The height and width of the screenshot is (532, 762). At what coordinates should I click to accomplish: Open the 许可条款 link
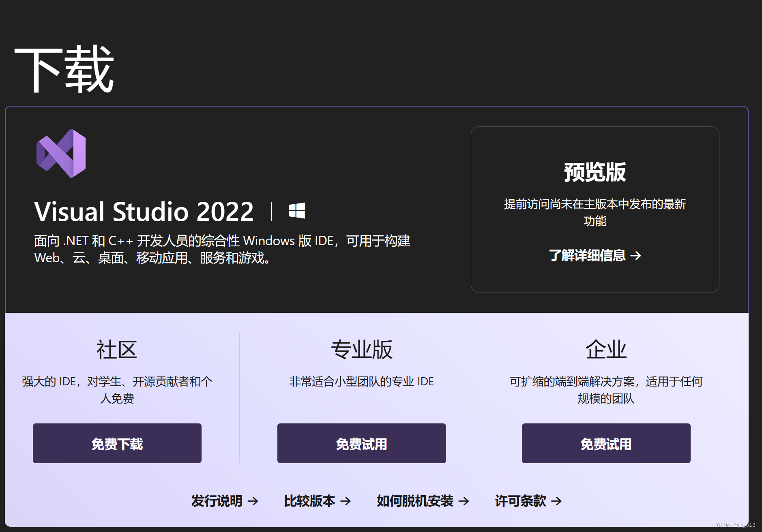tap(528, 501)
